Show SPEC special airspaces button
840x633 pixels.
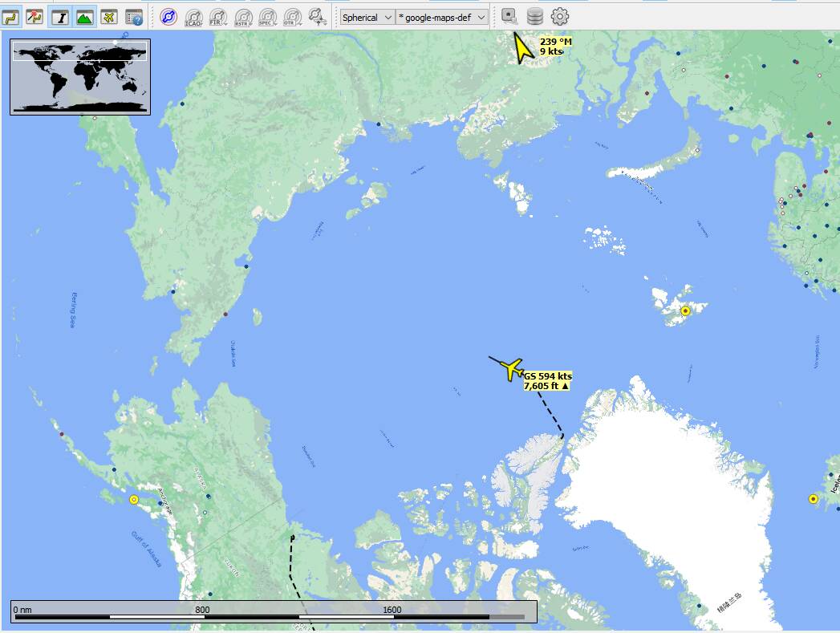click(x=268, y=17)
